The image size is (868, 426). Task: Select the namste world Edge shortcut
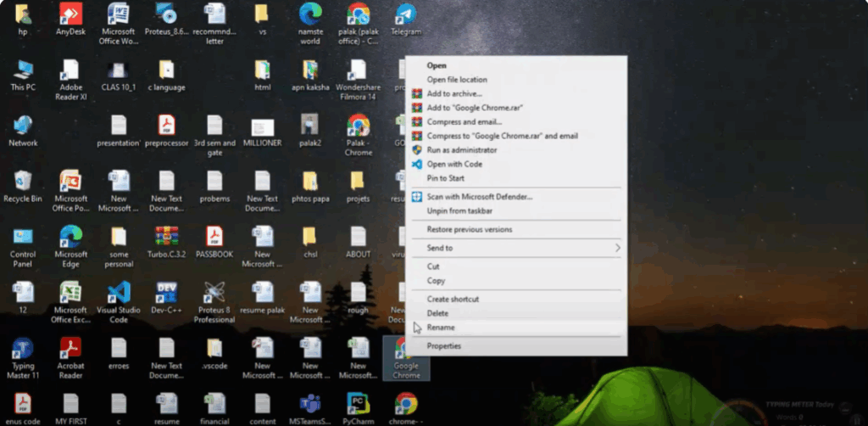coord(310,24)
